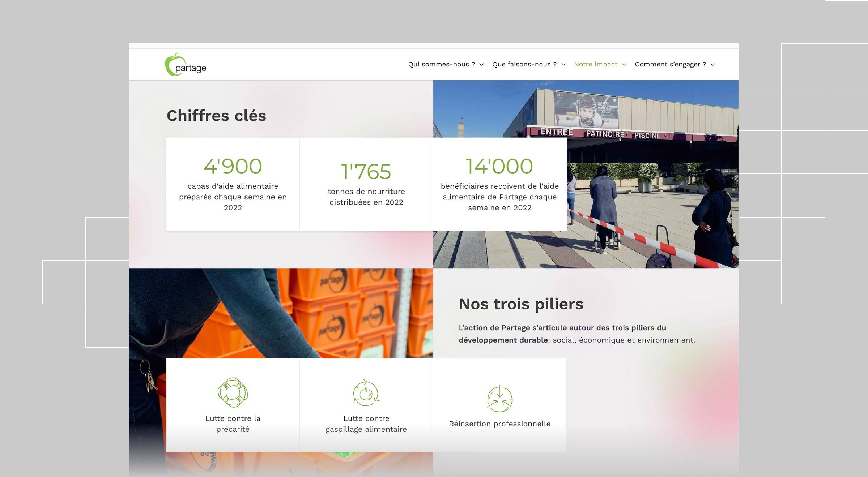Open the Qui sommes-nous ? menu
The width and height of the screenshot is (868, 477).
tap(441, 64)
